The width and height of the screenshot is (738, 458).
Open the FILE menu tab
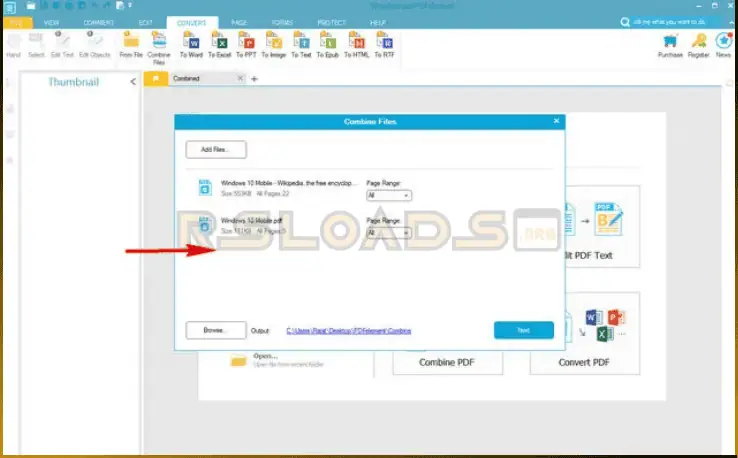tap(17, 23)
